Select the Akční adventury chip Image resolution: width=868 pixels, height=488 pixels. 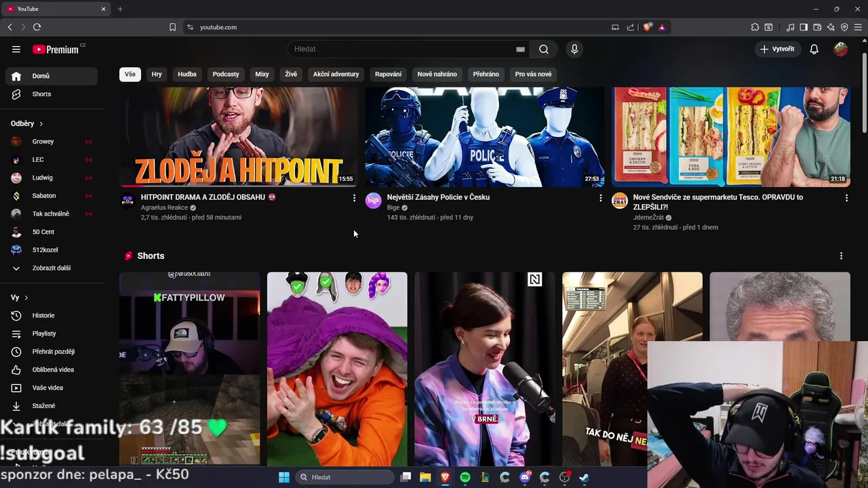[x=336, y=74]
